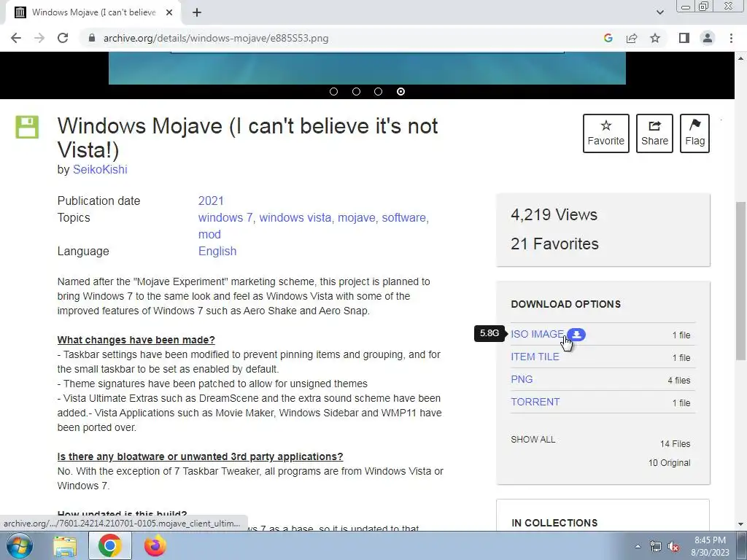Flag this item
Screen dimensions: 747x560
coord(694,133)
